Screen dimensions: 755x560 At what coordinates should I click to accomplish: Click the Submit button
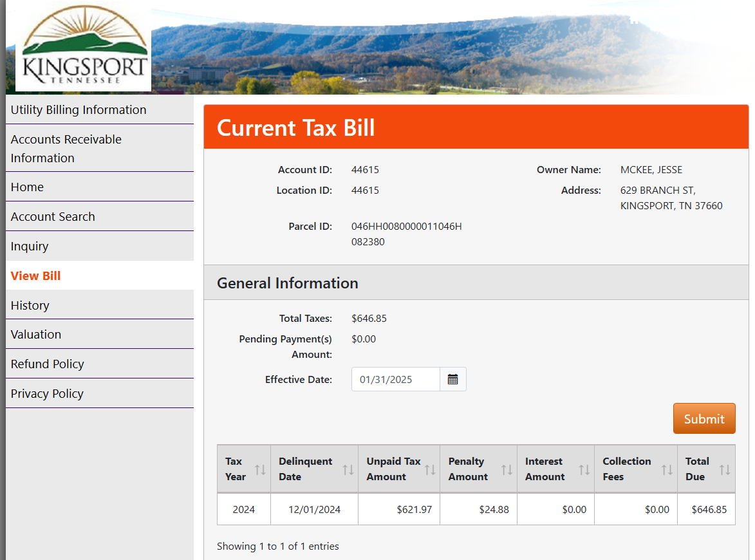coord(704,419)
